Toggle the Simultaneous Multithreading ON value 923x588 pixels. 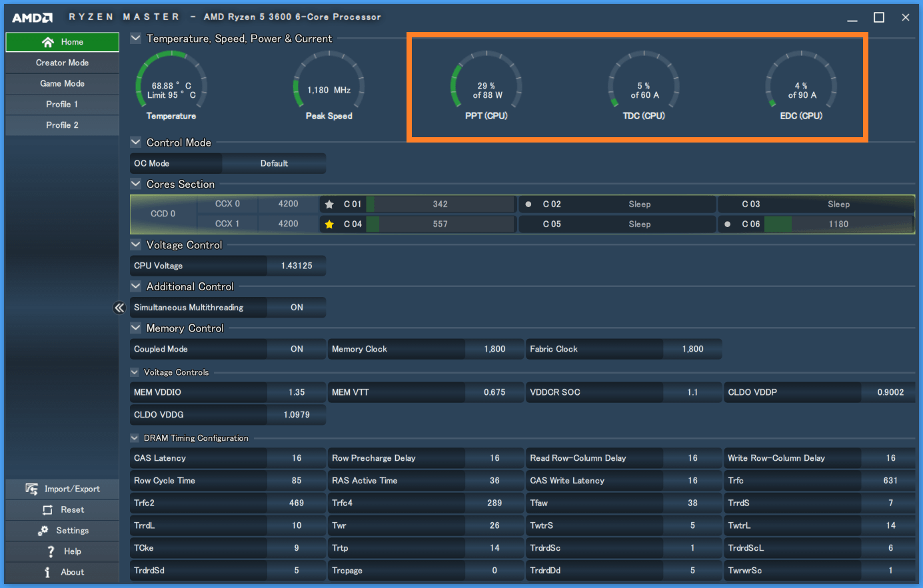click(x=297, y=308)
